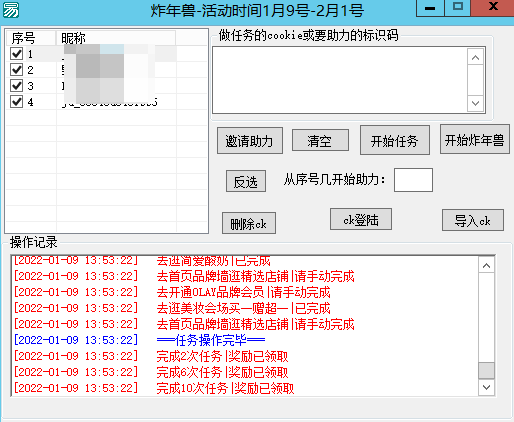Import cookies with 导入ck button

(473, 220)
